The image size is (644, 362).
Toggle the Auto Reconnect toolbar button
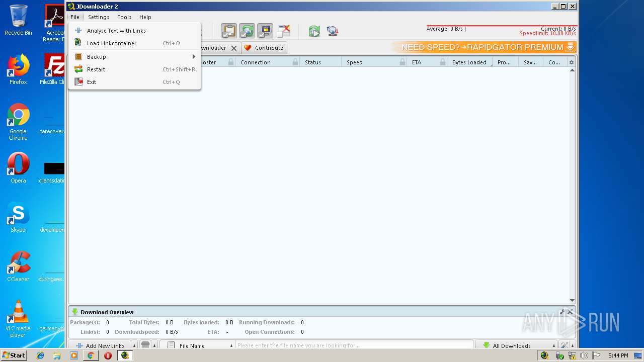pyautogui.click(x=247, y=31)
